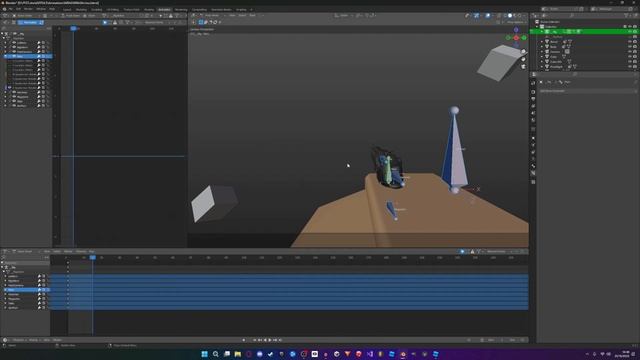Collapse the green highlighted outliner object row
This screenshot has width=640, height=360.
pos(542,31)
